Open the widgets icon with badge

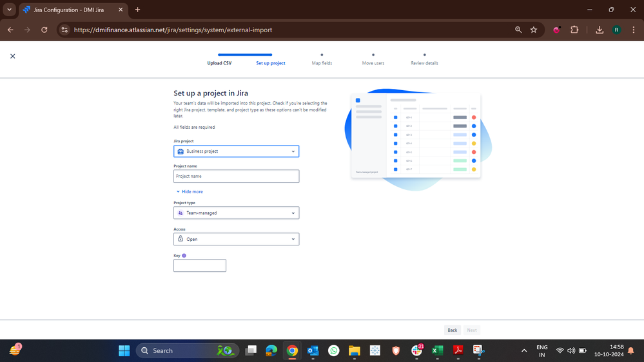pos(15,350)
